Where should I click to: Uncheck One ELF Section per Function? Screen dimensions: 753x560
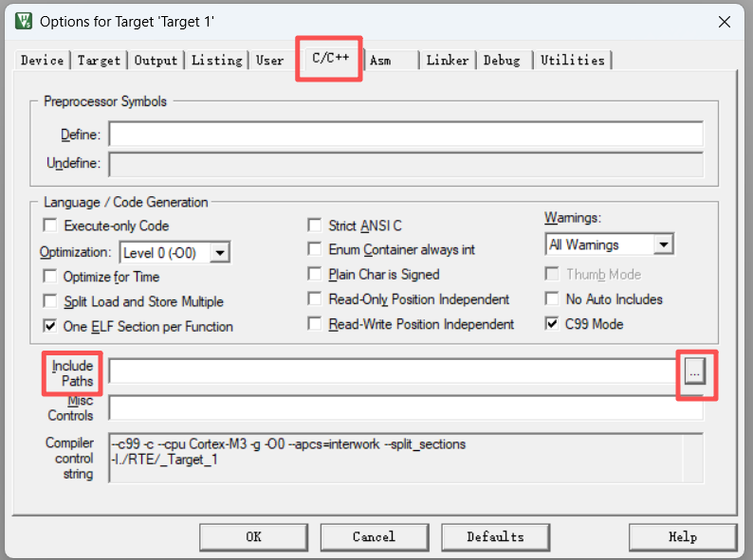click(x=50, y=326)
